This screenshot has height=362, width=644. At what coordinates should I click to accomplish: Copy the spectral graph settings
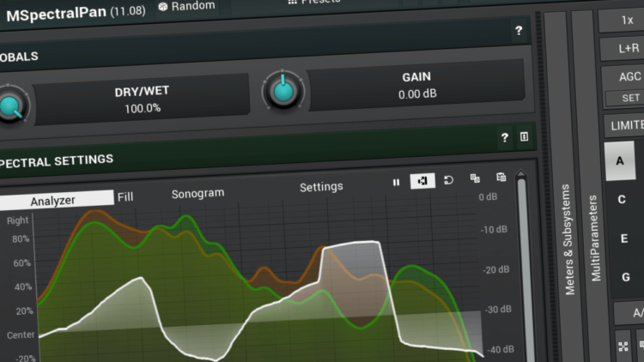point(475,178)
